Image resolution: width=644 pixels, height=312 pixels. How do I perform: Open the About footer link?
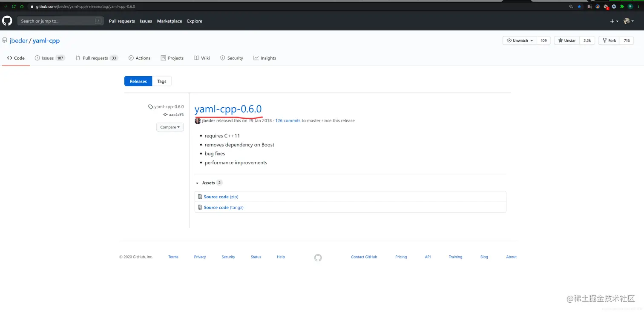click(x=511, y=257)
